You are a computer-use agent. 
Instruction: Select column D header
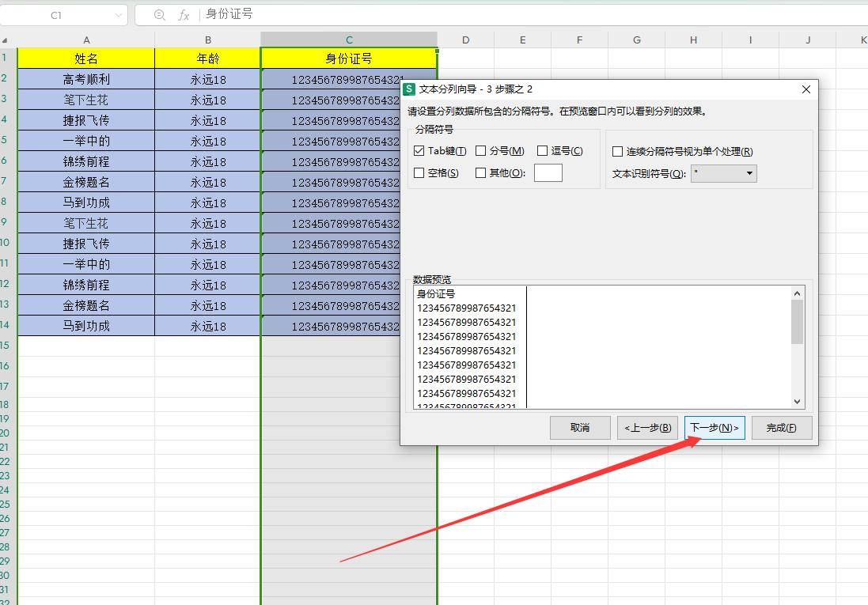pos(465,40)
